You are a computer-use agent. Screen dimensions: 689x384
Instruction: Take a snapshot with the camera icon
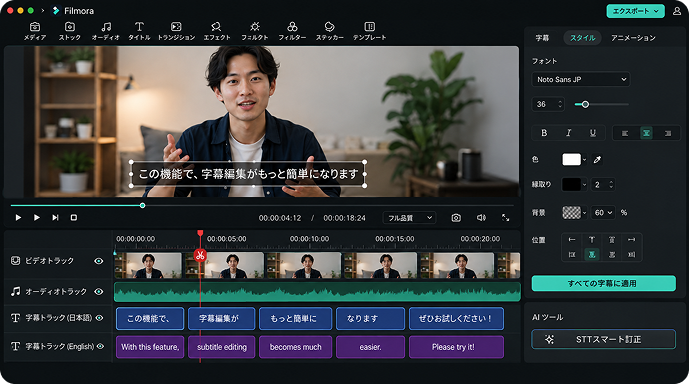[456, 218]
